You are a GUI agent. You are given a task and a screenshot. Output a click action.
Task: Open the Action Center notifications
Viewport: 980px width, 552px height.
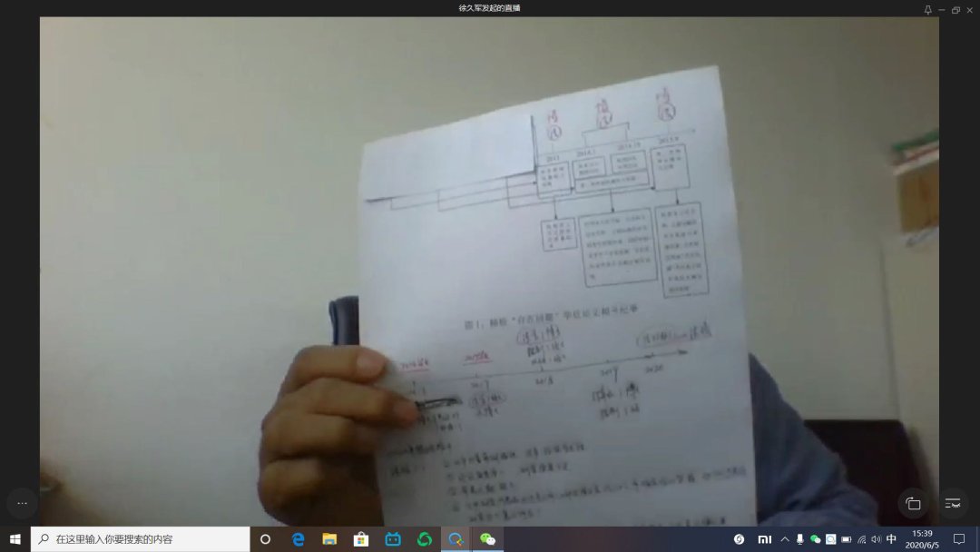click(x=959, y=539)
